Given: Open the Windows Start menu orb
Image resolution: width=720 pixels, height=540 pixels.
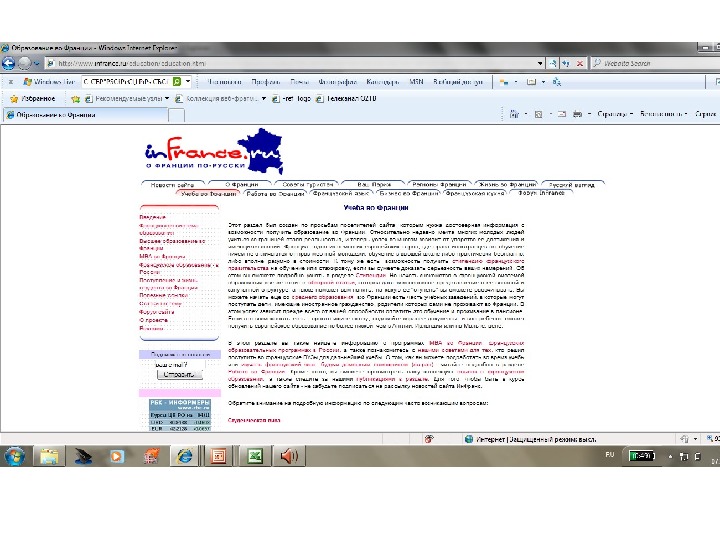Looking at the screenshot, I should 15,456.
